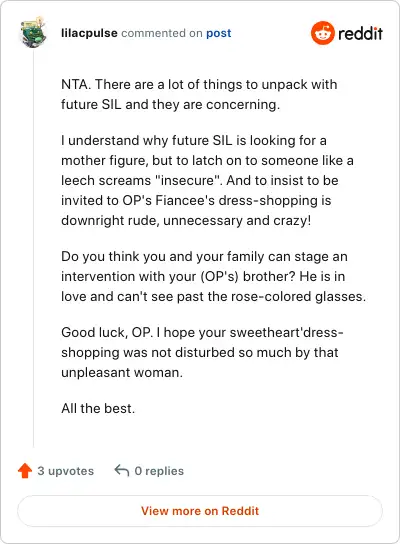Click the "reddit" wordmark text
The width and height of the screenshot is (400, 544).
coord(360,33)
